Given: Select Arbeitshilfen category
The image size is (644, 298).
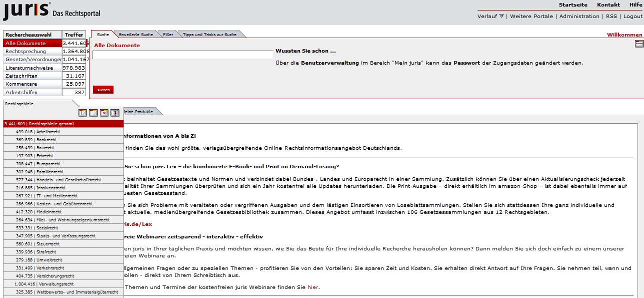Looking at the screenshot, I should (32, 92).
